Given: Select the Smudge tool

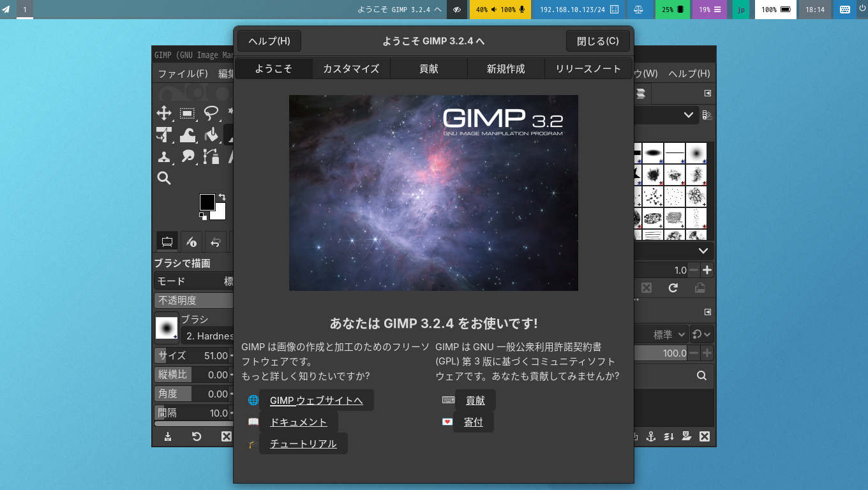Looking at the screenshot, I should pos(187,156).
